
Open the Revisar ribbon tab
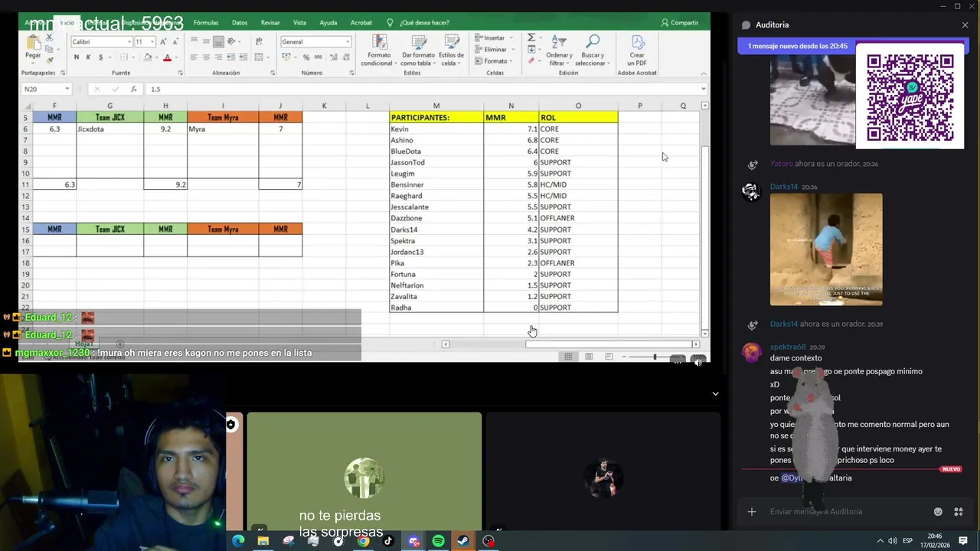[x=270, y=23]
